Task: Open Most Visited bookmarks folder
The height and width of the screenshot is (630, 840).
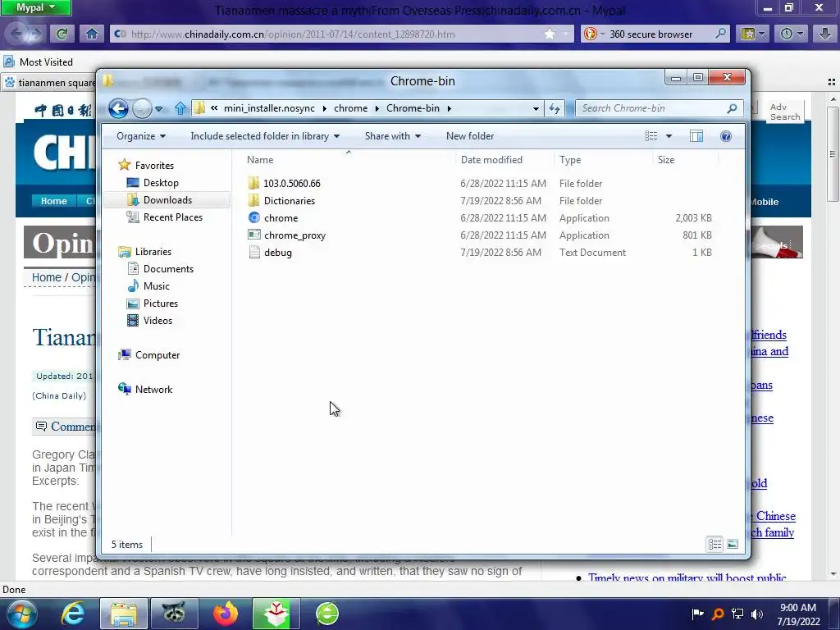Action: pyautogui.click(x=39, y=62)
